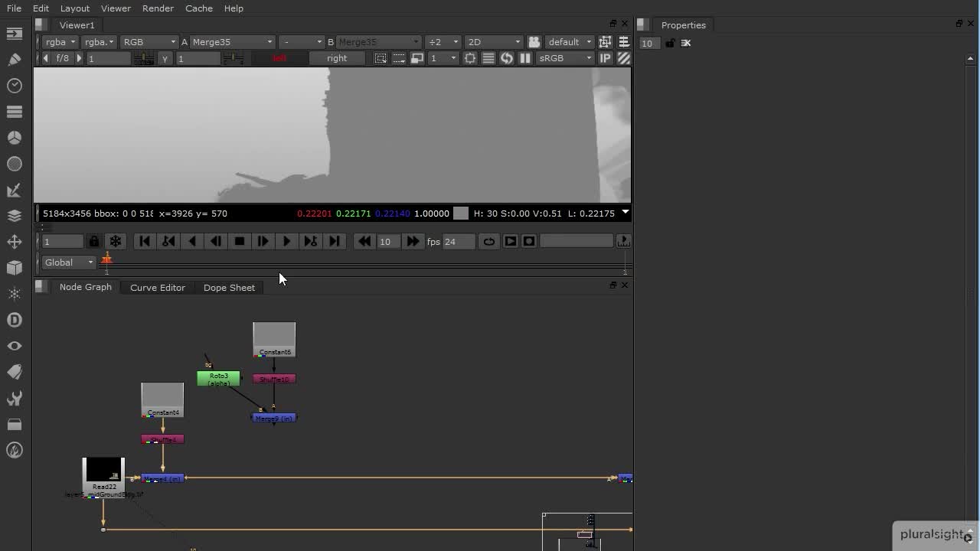Image resolution: width=980 pixels, height=551 pixels.
Task: Open the rgba.alpha channel dropdown
Action: [x=100, y=42]
